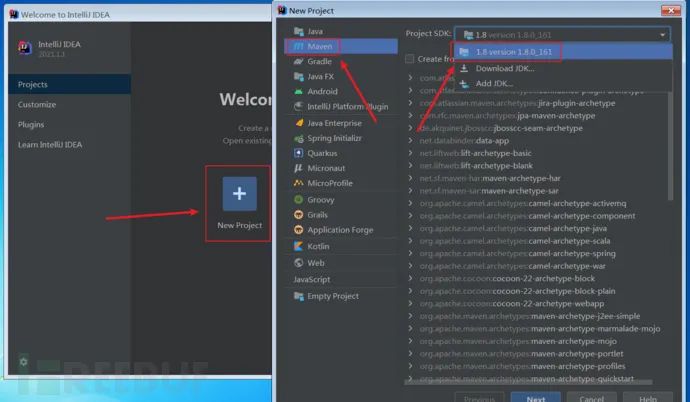The height and width of the screenshot is (402, 690).
Task: Click the IntelliJ IDEA logo in Welcome sidebar
Action: (x=25, y=47)
